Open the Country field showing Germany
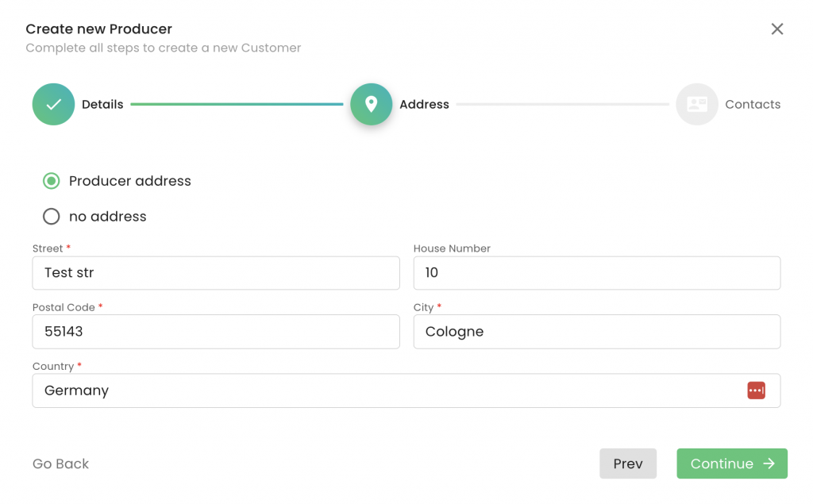 389,391
